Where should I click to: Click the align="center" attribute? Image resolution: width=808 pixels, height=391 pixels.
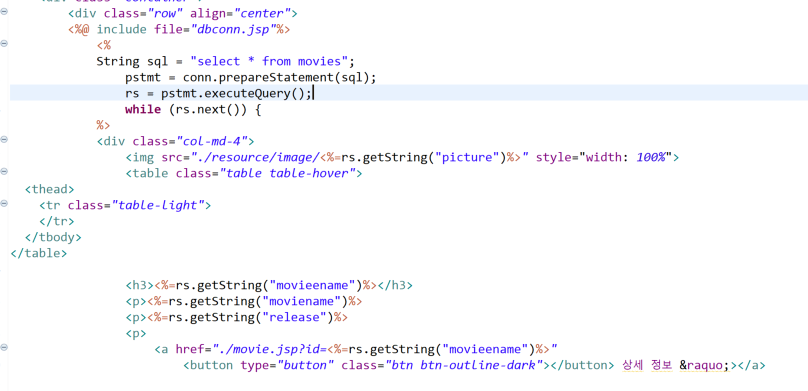(240, 13)
